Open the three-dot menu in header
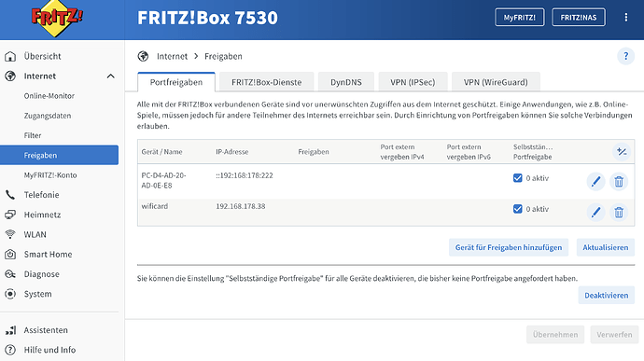The height and width of the screenshot is (361, 644). (625, 17)
